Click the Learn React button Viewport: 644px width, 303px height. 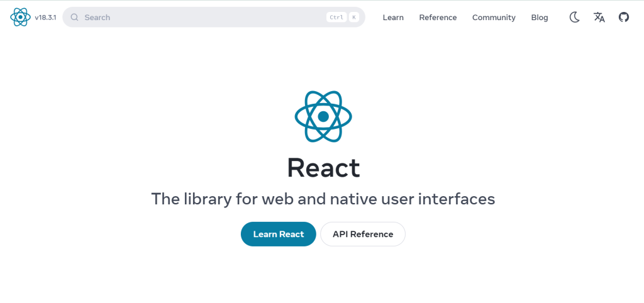(279, 234)
